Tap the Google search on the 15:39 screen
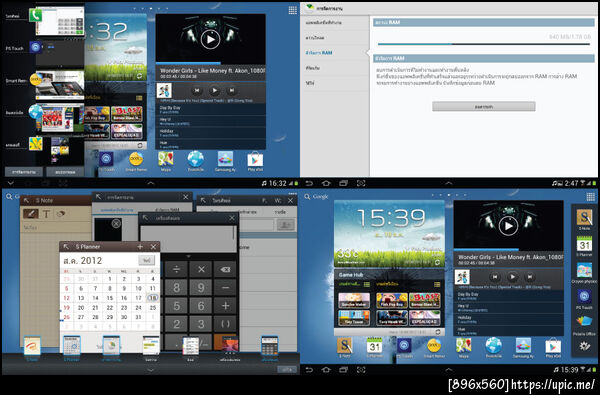 317,197
